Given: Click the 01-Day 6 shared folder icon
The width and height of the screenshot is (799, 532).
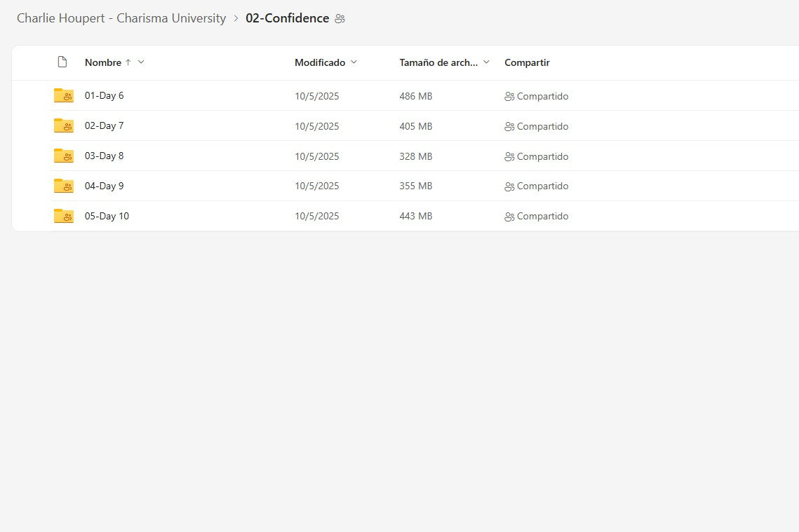Looking at the screenshot, I should (63, 96).
